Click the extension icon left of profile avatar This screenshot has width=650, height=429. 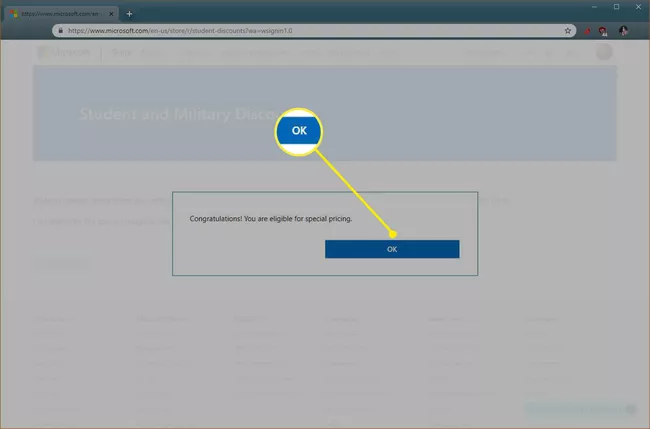pyautogui.click(x=603, y=31)
